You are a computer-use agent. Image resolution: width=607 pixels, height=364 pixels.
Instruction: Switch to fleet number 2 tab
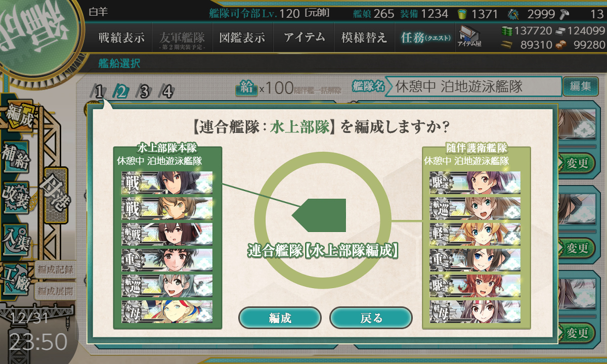tap(122, 92)
